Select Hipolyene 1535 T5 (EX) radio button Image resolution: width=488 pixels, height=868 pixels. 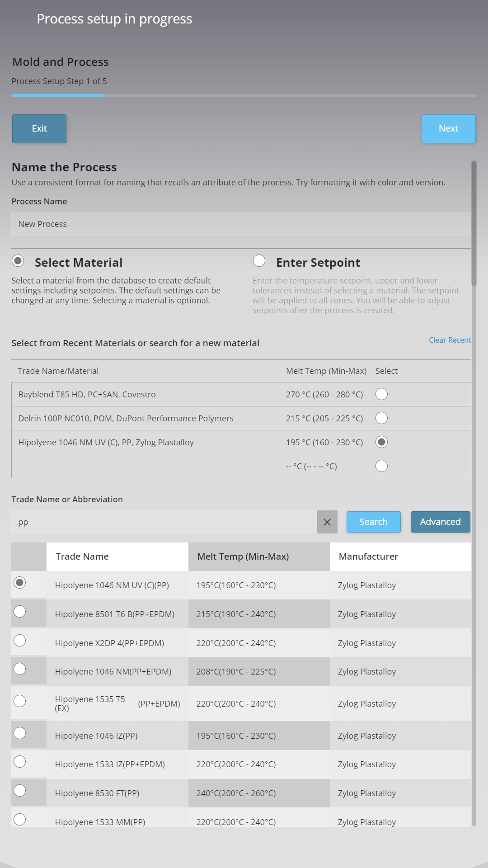click(20, 701)
